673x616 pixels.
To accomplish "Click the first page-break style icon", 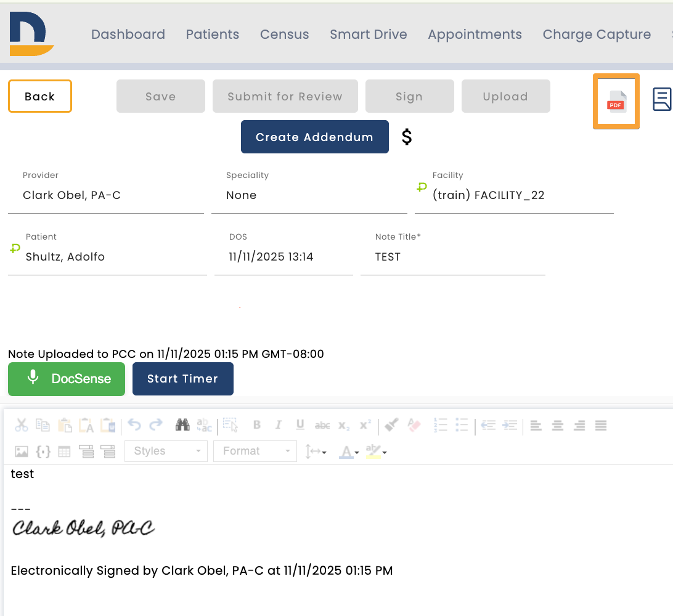I will coord(86,452).
